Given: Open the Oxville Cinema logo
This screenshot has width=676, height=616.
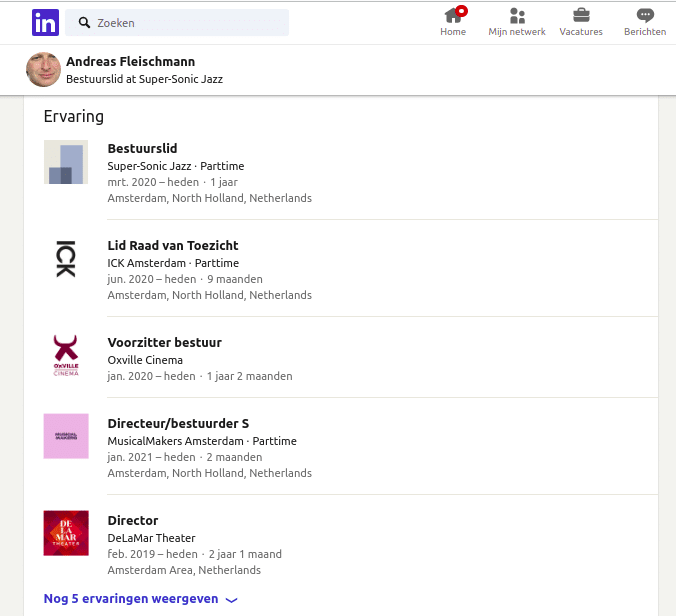Looking at the screenshot, I should pyautogui.click(x=66, y=356).
